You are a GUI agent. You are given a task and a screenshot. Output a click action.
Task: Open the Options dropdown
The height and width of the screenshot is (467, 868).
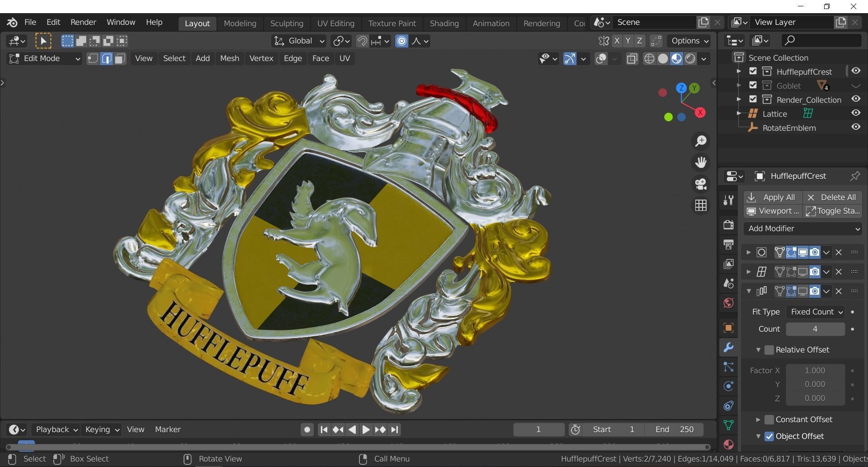(689, 41)
